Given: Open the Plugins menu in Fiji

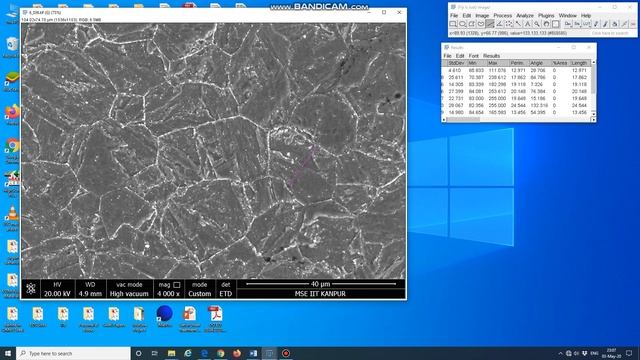Looking at the screenshot, I should click(546, 16).
